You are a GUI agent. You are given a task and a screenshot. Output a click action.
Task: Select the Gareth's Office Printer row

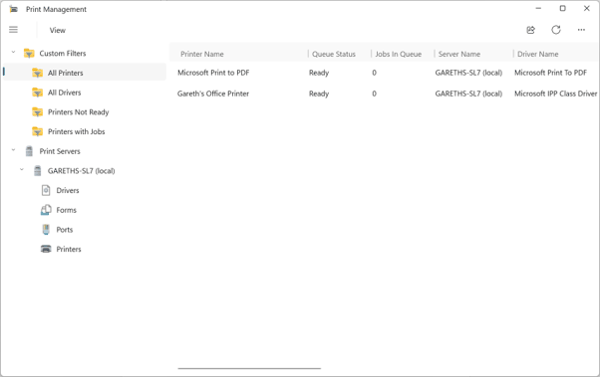pos(385,93)
